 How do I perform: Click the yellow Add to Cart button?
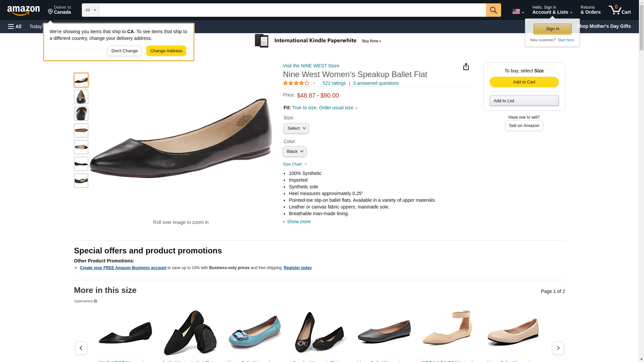524,82
